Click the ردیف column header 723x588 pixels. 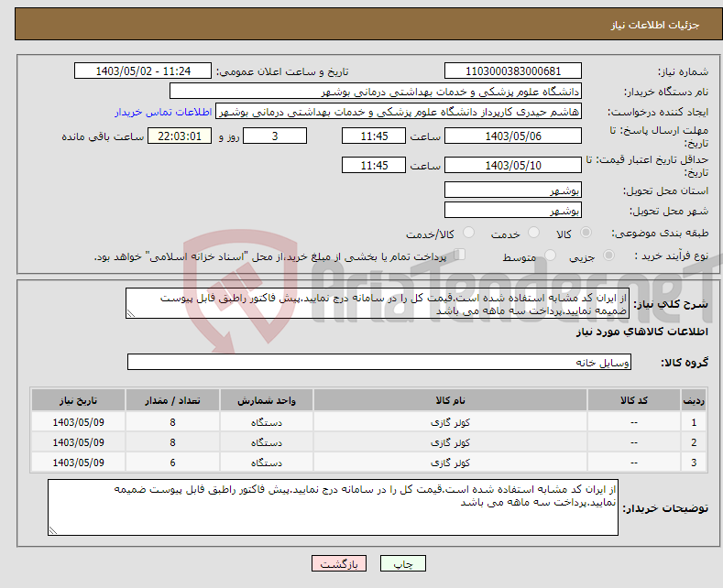pos(694,400)
